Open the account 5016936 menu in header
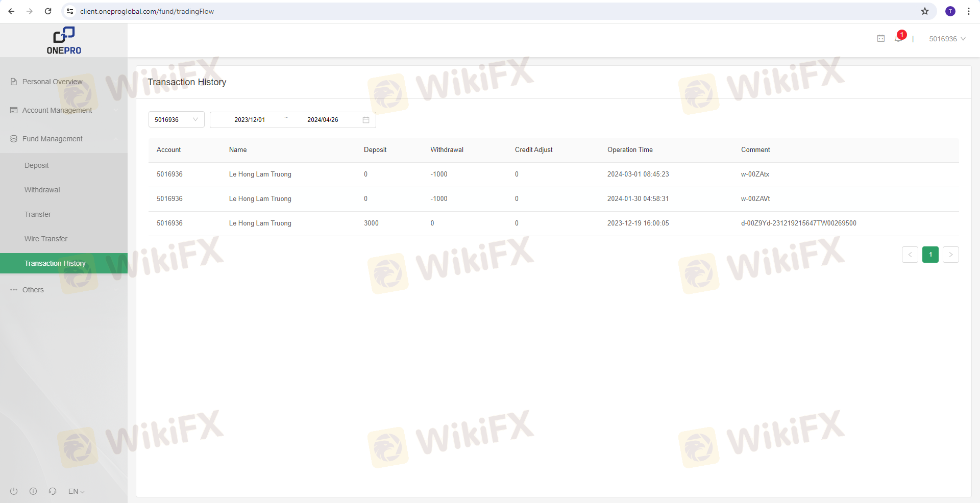This screenshot has width=980, height=503. point(947,39)
